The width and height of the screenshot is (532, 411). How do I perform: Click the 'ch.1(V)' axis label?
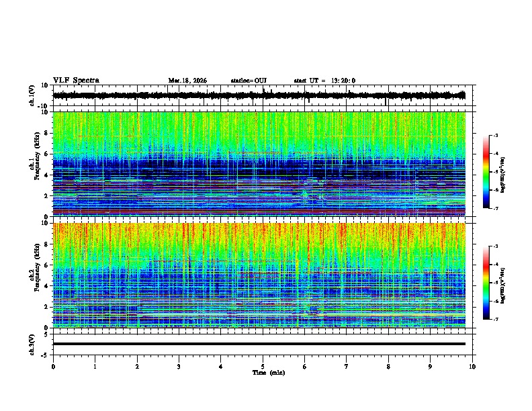[x=32, y=95]
